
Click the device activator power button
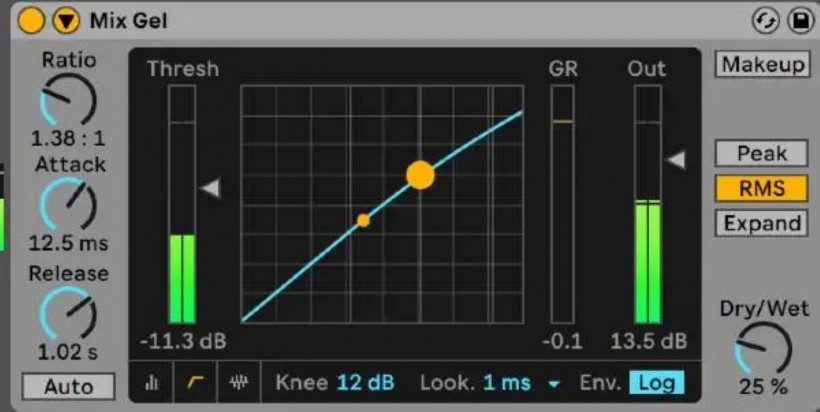31,20
